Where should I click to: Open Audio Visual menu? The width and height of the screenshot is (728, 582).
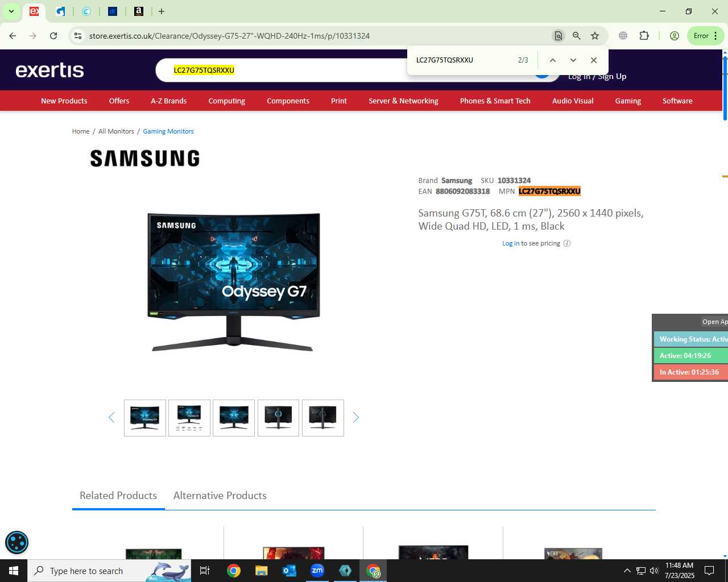coord(573,101)
